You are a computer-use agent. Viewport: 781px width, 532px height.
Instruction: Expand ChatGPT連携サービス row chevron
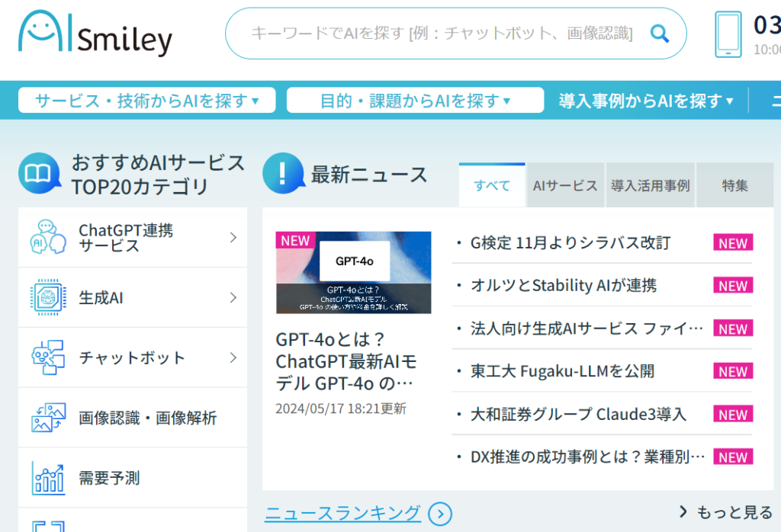point(233,237)
